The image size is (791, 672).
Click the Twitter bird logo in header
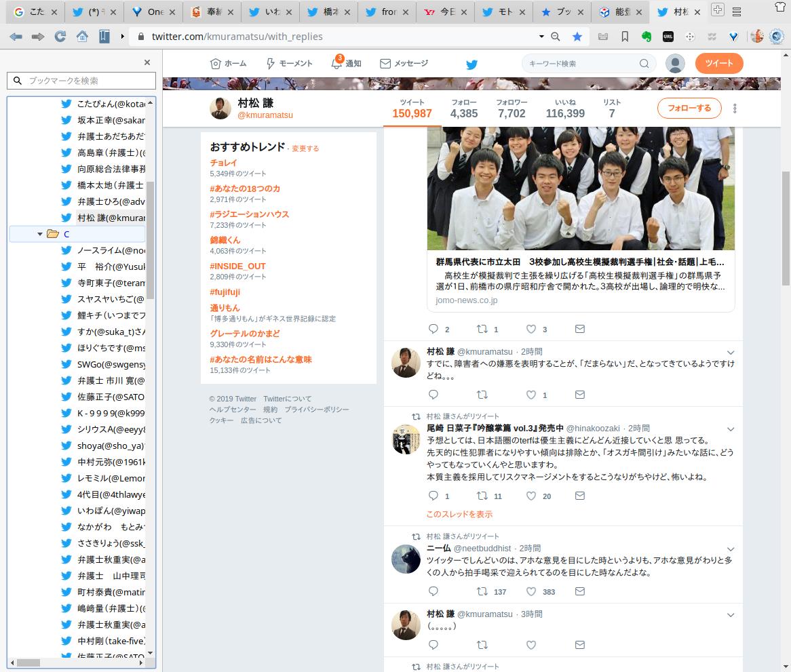(471, 64)
